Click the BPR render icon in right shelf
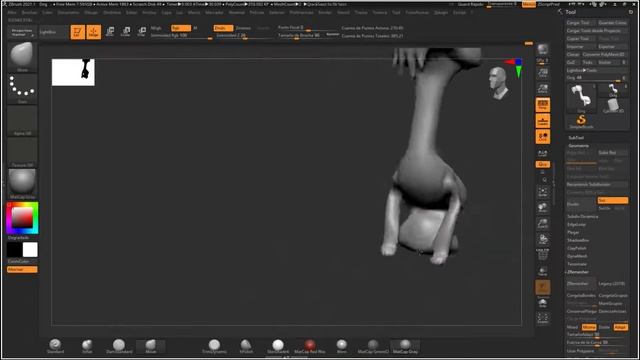 click(x=542, y=50)
